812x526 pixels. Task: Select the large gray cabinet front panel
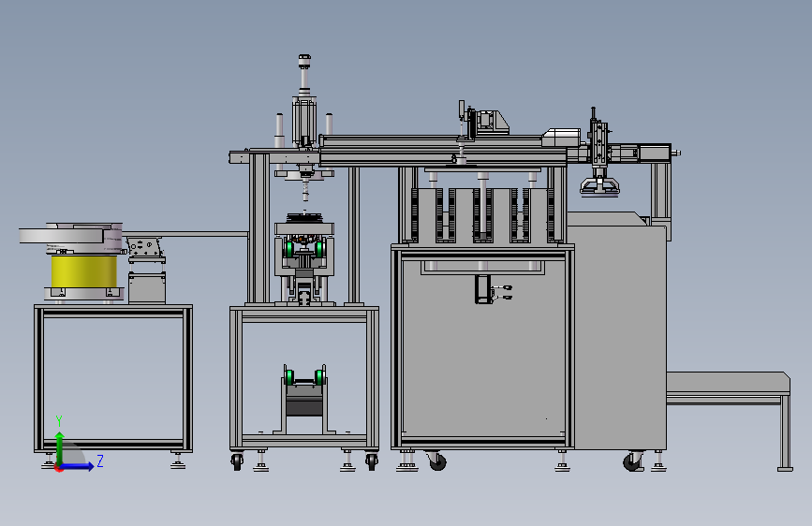click(483, 347)
